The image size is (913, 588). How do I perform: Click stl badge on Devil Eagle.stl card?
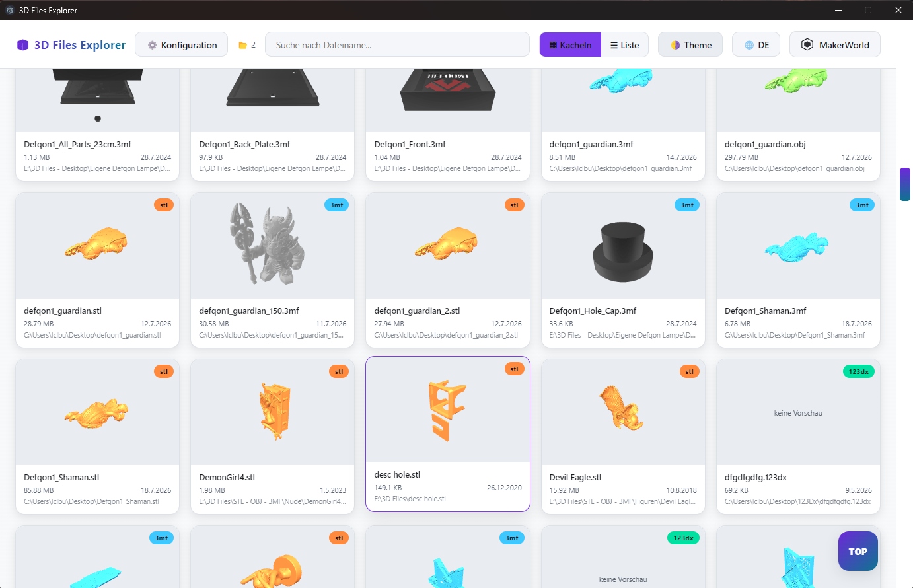[x=689, y=371]
